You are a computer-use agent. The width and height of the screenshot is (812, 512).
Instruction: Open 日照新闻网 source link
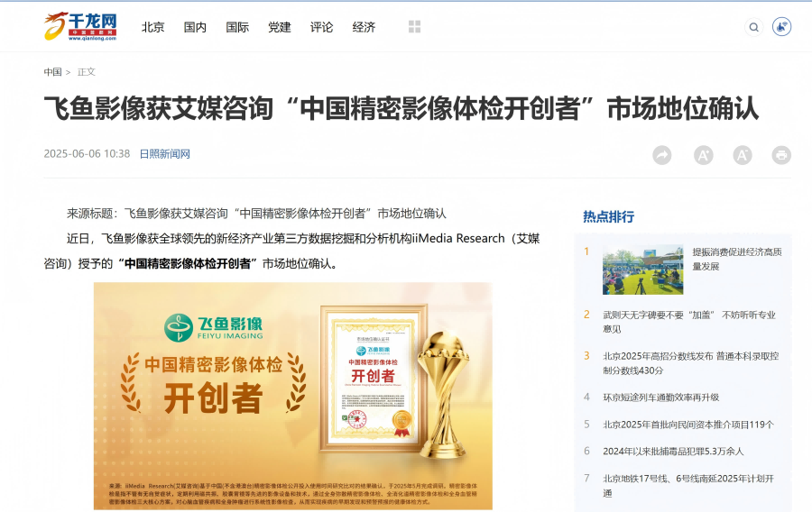(x=165, y=153)
